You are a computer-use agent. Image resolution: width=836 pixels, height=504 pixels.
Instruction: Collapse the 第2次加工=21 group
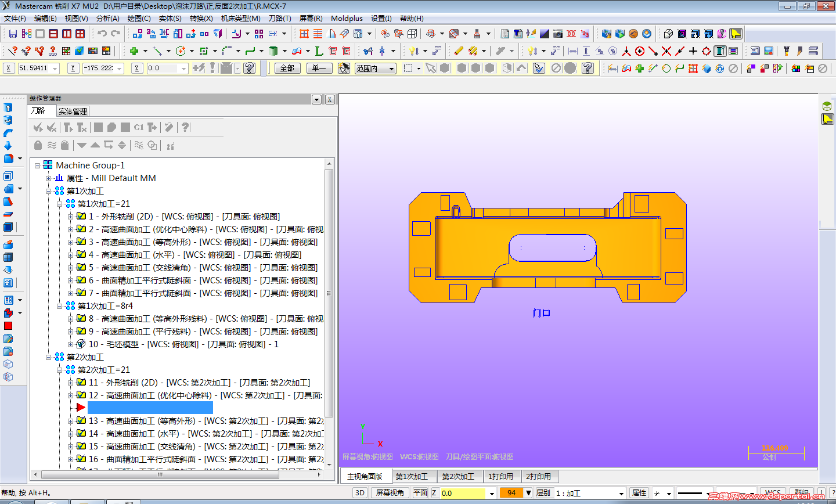click(60, 370)
